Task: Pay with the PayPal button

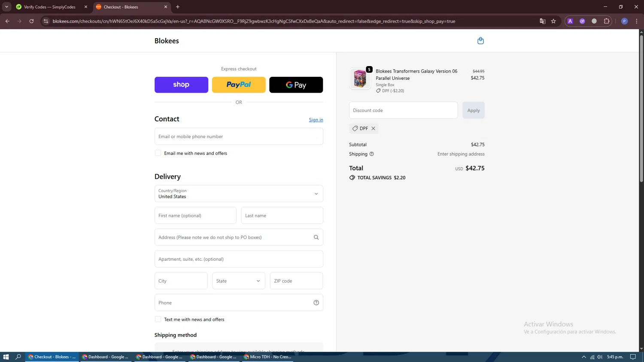Action: point(239,85)
